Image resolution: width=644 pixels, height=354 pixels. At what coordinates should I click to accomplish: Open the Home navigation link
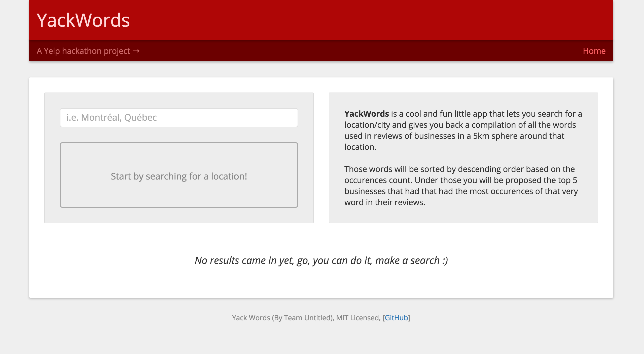point(594,51)
